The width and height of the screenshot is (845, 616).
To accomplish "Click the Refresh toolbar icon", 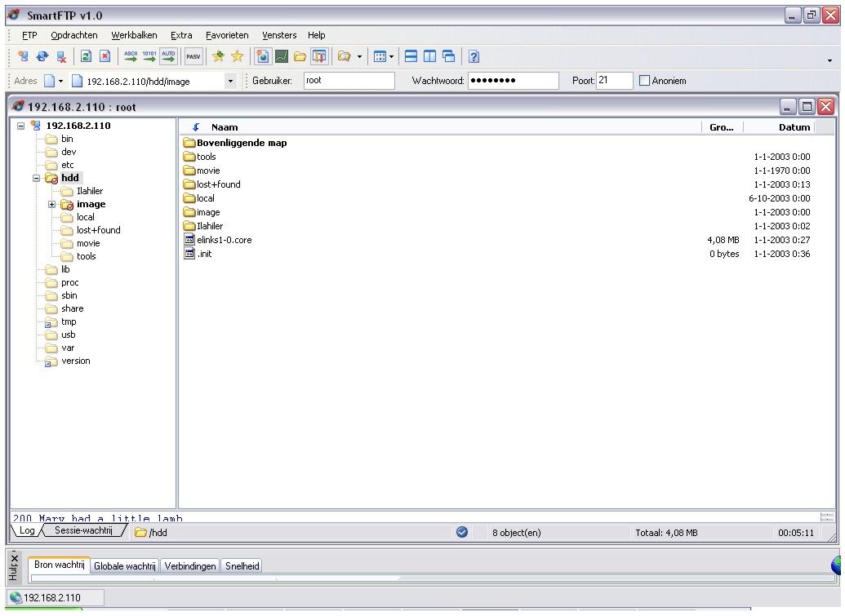I will pos(87,56).
